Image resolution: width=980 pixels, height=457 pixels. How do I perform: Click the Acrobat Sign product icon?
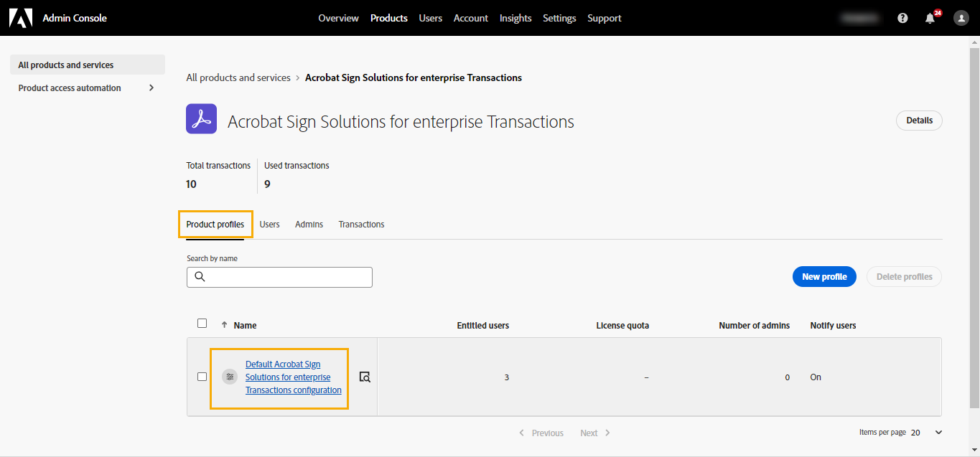click(x=201, y=118)
